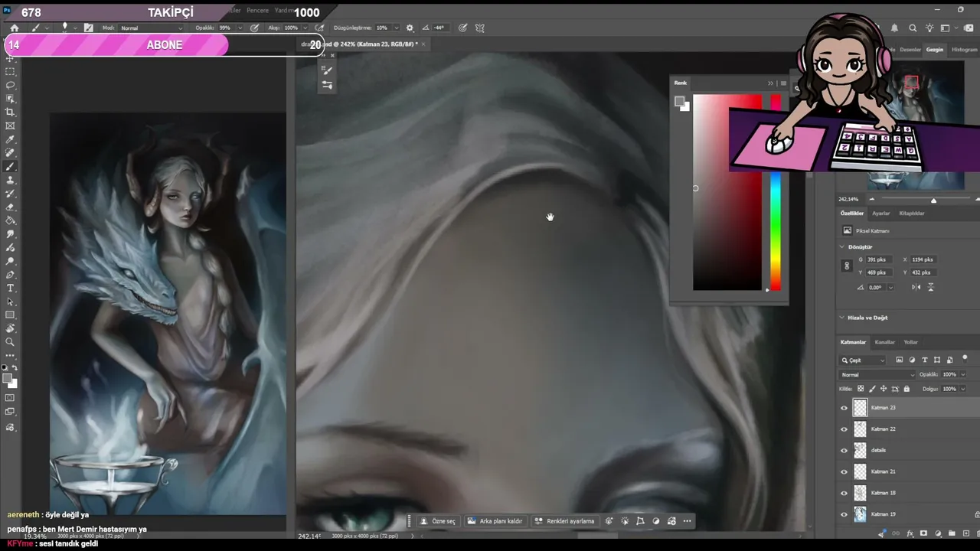980x551 pixels.
Task: Click the Özne seç button
Action: pos(437,521)
